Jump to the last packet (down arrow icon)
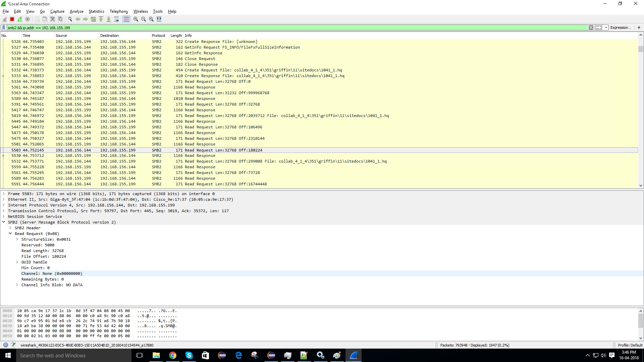The height and width of the screenshot is (362, 644). click(109, 19)
